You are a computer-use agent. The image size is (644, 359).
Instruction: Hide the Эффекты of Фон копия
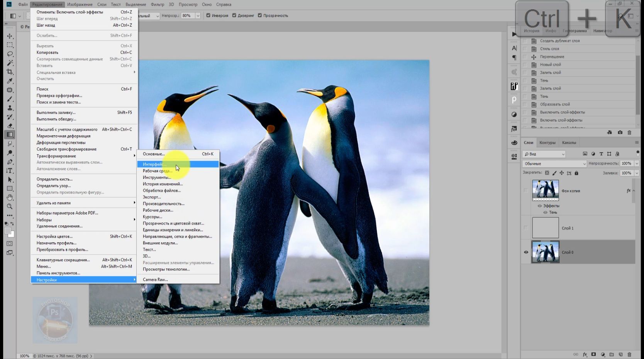tap(540, 206)
